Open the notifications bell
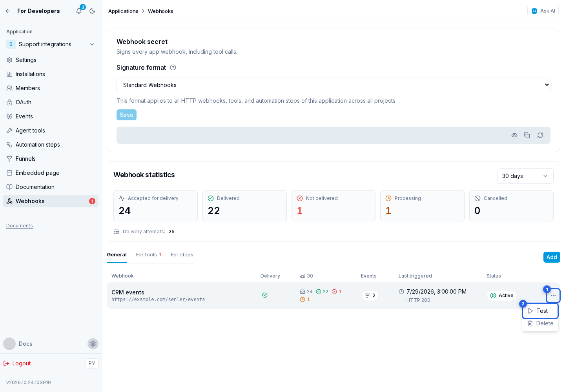 79,11
